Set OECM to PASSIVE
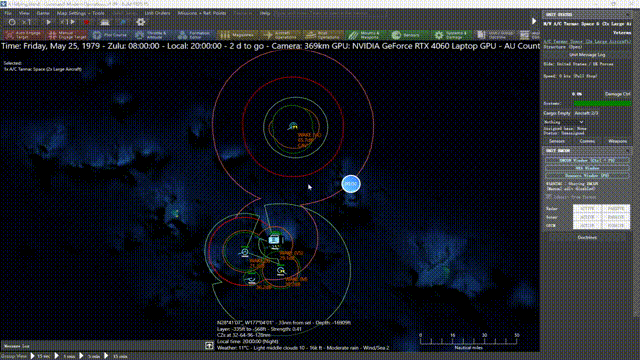Image resolution: width=640 pixels, height=360 pixels. coord(616,225)
